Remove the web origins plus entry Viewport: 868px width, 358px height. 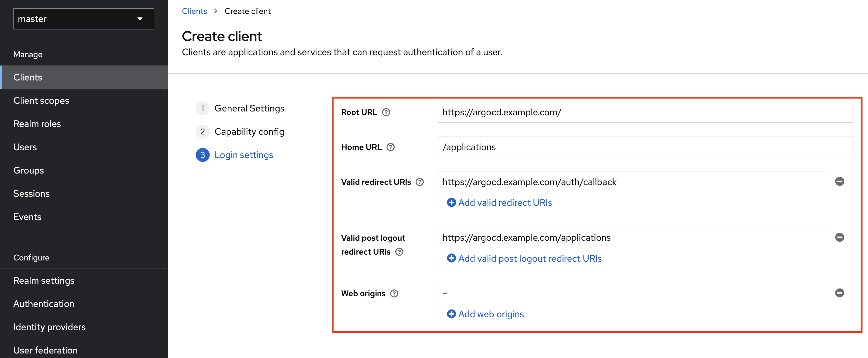[x=839, y=293]
